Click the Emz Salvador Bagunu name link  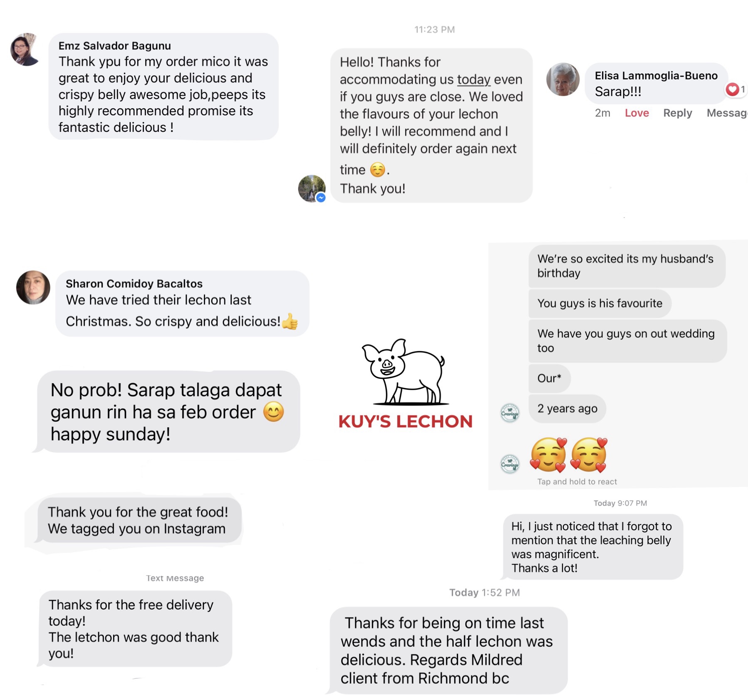coord(114,45)
